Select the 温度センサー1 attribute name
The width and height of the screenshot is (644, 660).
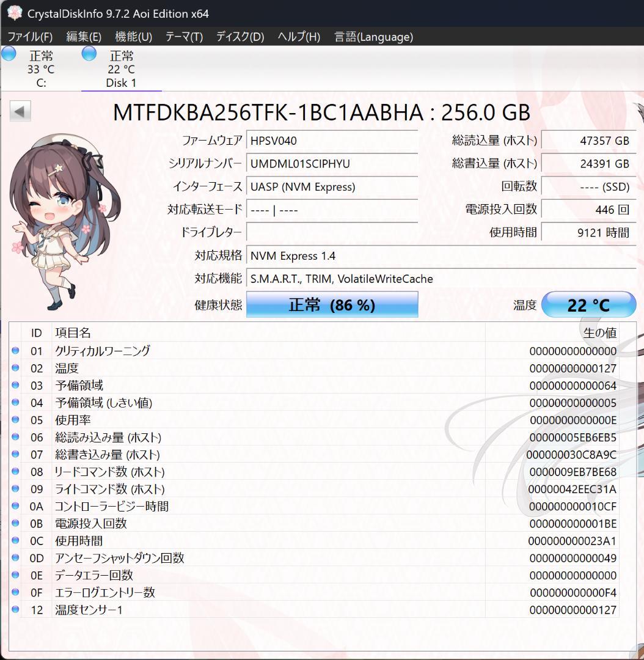coord(89,609)
